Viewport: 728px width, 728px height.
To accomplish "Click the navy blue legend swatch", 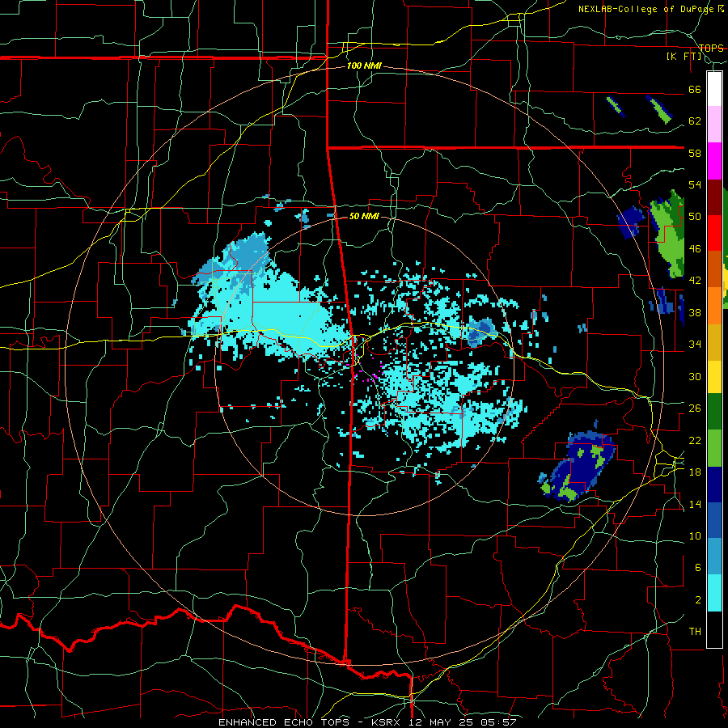I will tap(714, 485).
